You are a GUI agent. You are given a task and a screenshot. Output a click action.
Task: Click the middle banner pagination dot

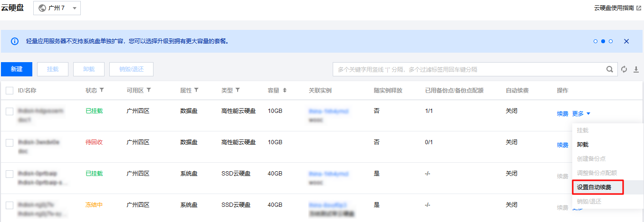point(603,41)
